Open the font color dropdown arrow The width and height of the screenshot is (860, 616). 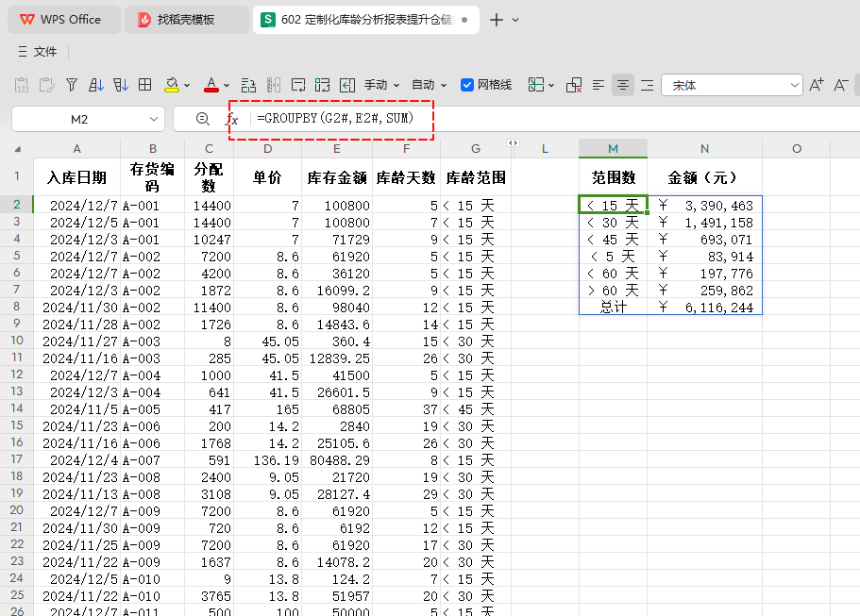(227, 86)
